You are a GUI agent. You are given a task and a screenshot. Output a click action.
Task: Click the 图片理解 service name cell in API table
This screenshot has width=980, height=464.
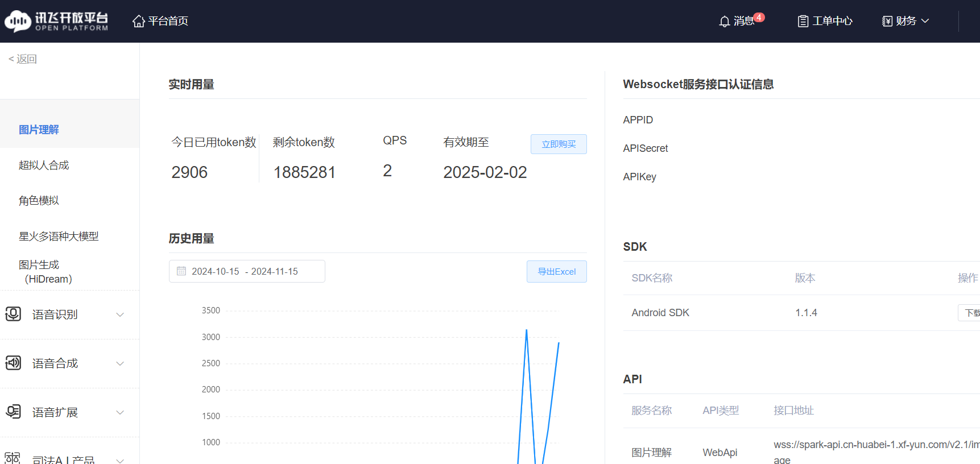(651, 453)
